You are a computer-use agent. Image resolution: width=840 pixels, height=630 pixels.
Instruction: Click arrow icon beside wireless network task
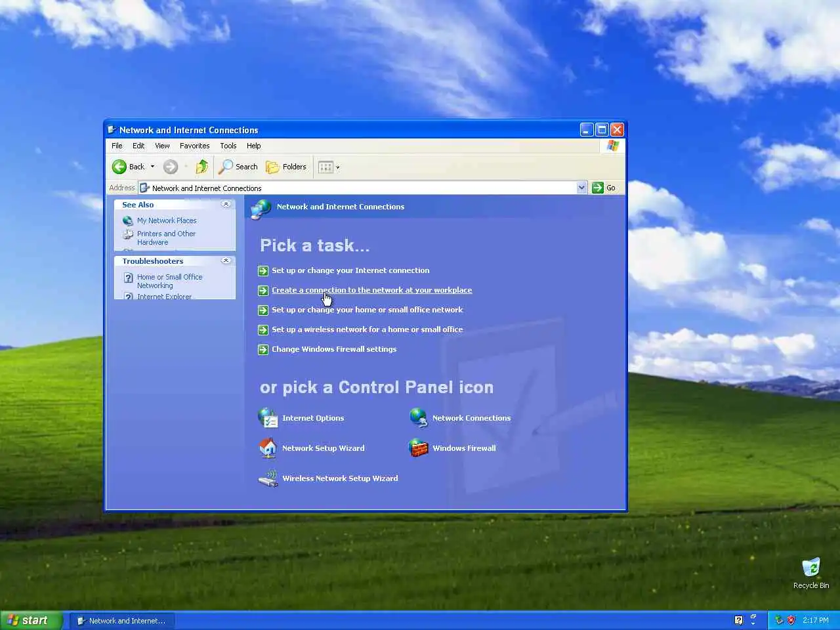(x=263, y=330)
